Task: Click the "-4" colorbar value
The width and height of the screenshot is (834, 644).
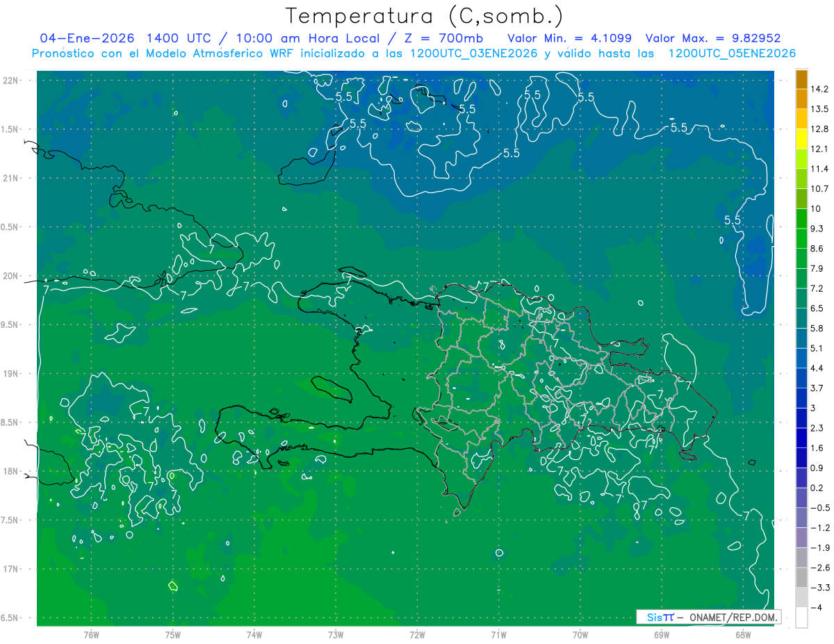Action: point(817,607)
